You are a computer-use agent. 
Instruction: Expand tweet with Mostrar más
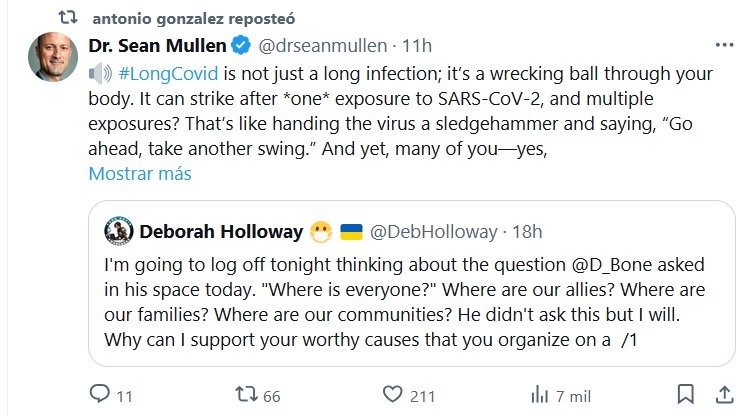click(x=139, y=173)
